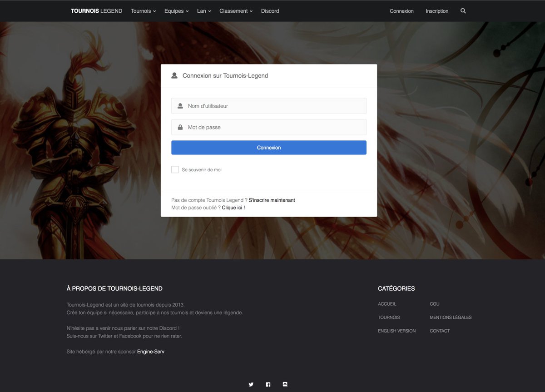This screenshot has width=545, height=392.
Task: Open the Discord icon in footer
Action: click(285, 384)
